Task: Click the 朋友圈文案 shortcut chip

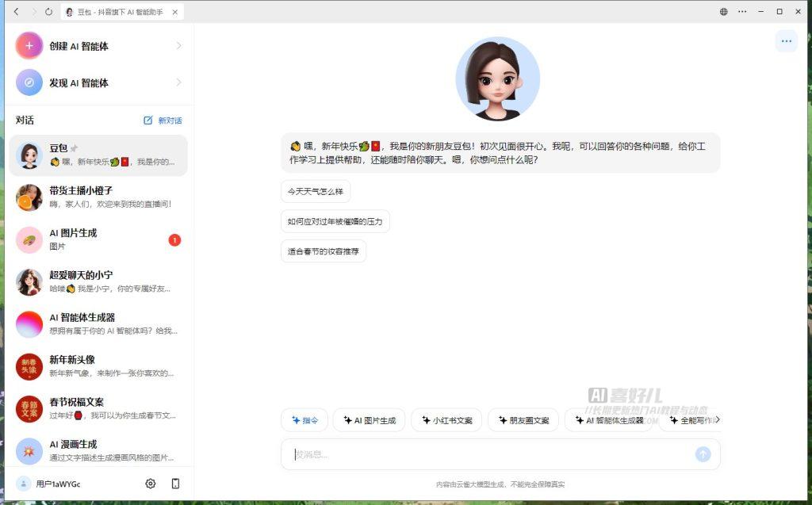Action: (523, 420)
